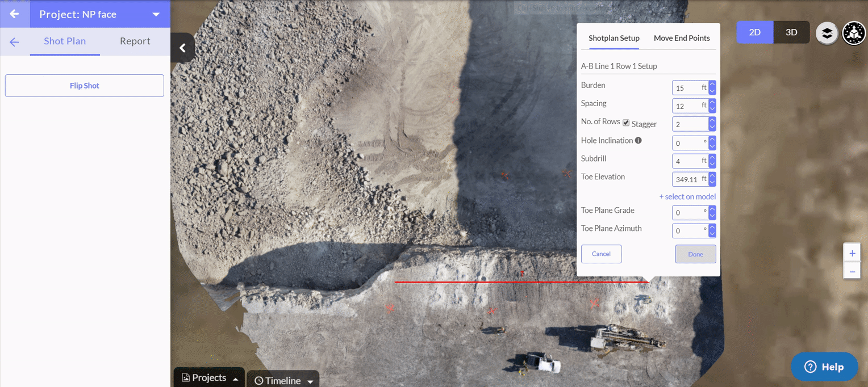
Task: Switch to 2D view
Action: pyautogui.click(x=755, y=32)
